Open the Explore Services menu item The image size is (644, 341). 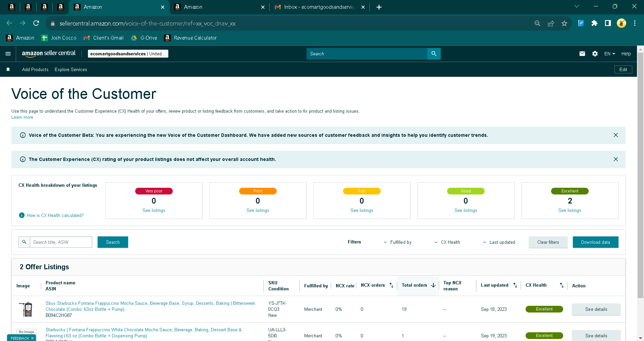pos(71,69)
